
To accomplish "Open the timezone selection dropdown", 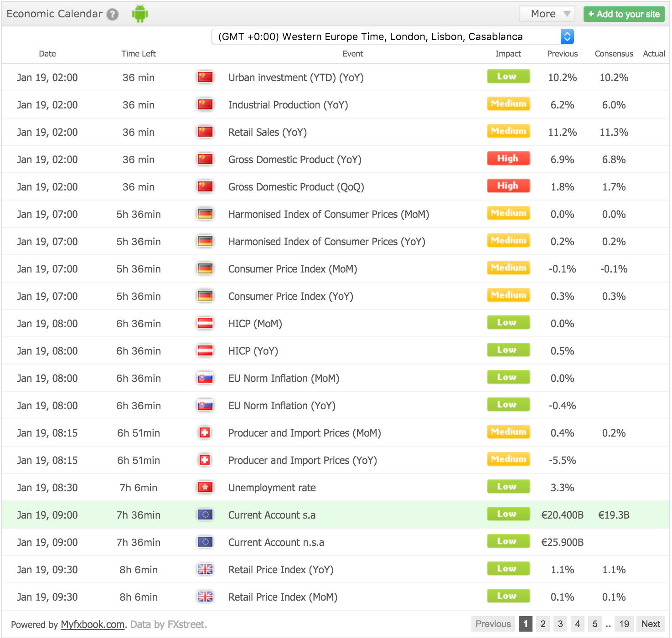I will pyautogui.click(x=392, y=36).
